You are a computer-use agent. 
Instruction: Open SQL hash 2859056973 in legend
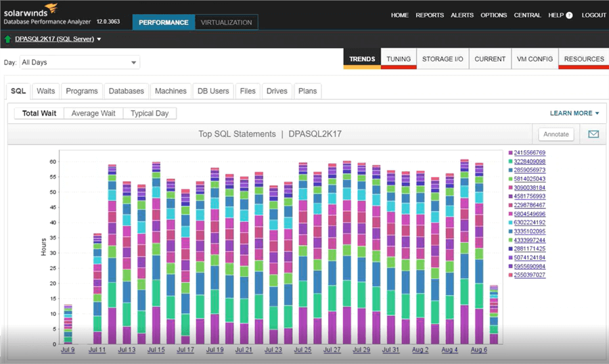(529, 170)
